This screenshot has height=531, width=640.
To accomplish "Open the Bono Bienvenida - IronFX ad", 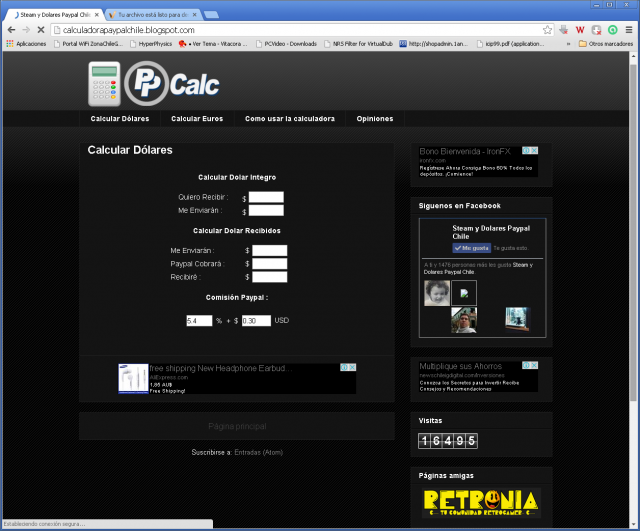I will point(465,151).
